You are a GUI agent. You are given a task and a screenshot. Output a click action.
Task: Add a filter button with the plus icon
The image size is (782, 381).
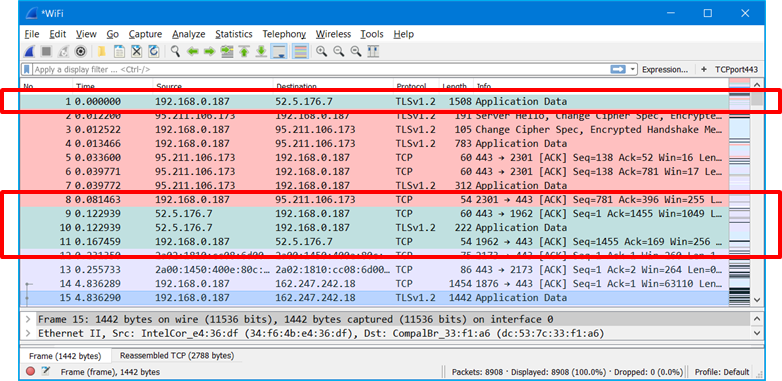[704, 69]
